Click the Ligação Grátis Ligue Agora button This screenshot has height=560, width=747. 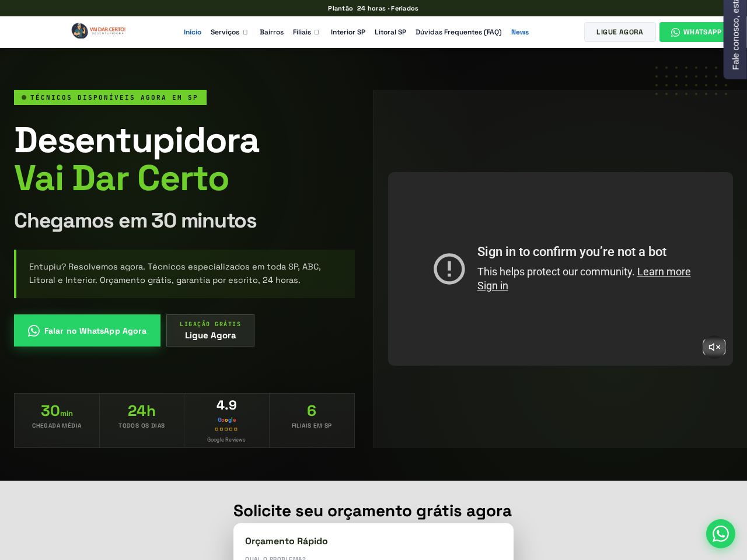tap(210, 330)
